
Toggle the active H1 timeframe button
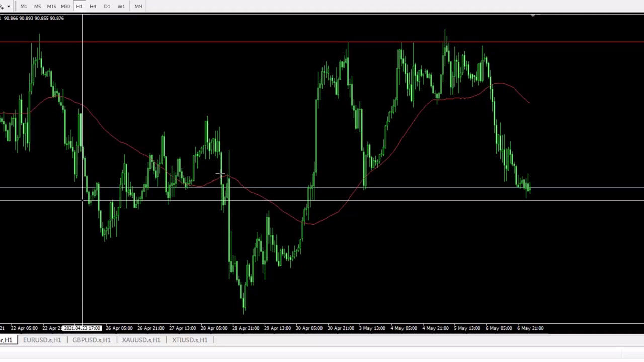[79, 6]
